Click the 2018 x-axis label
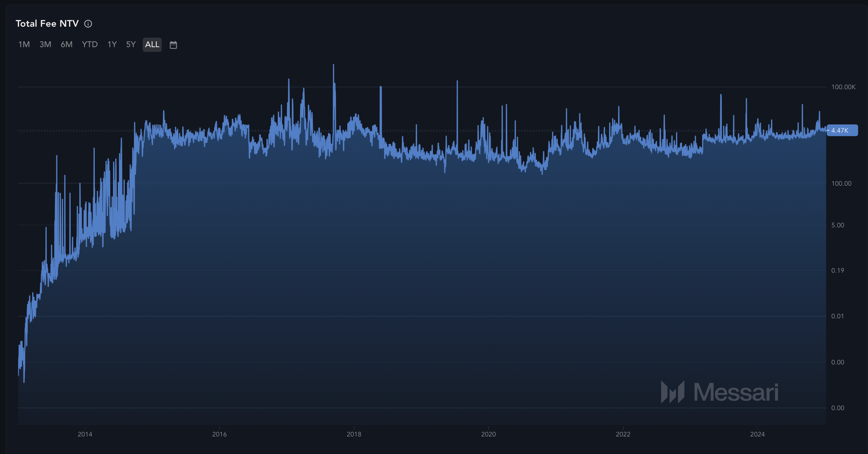The image size is (868, 454). 354,434
